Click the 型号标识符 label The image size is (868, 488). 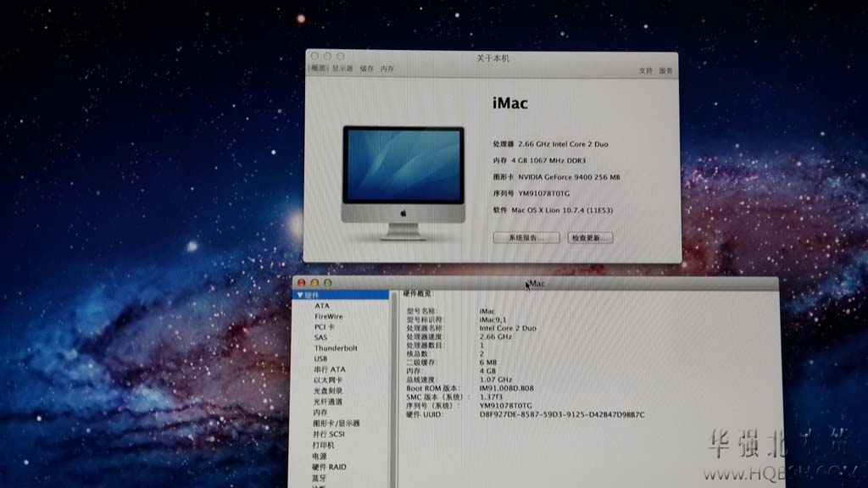pyautogui.click(x=426, y=319)
